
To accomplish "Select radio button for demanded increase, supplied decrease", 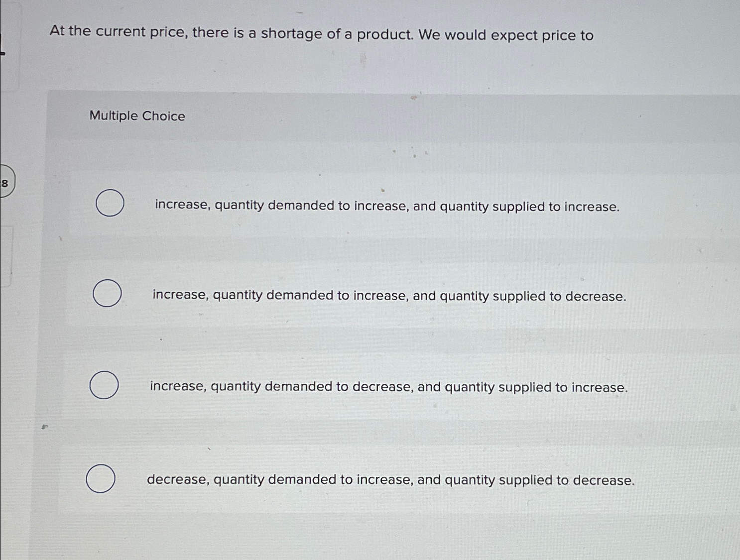I will coord(107,293).
